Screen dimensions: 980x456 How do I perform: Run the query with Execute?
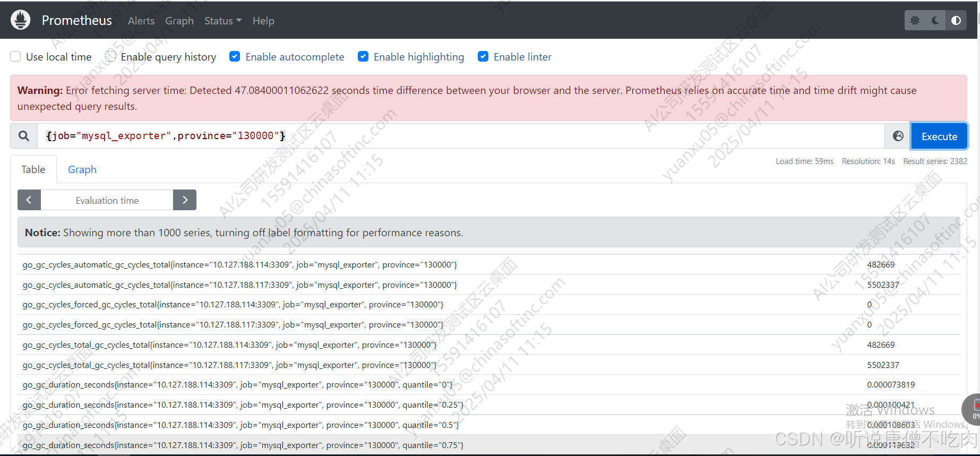tap(939, 136)
